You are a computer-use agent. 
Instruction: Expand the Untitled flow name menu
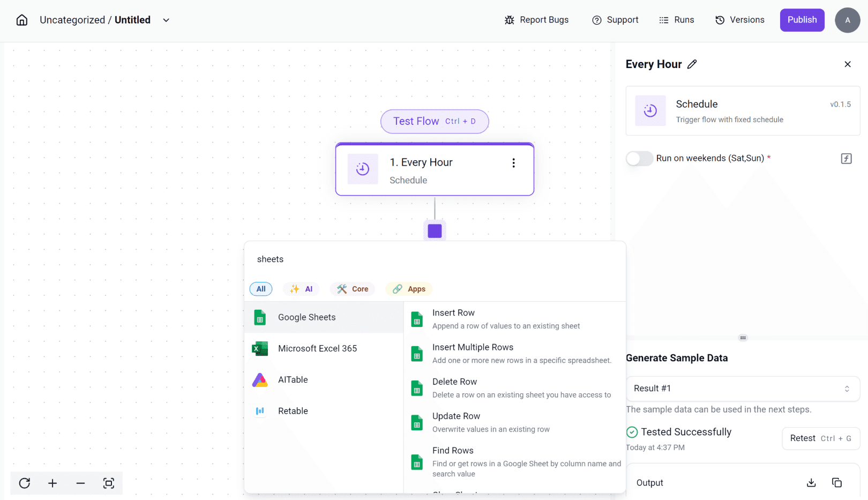[166, 20]
